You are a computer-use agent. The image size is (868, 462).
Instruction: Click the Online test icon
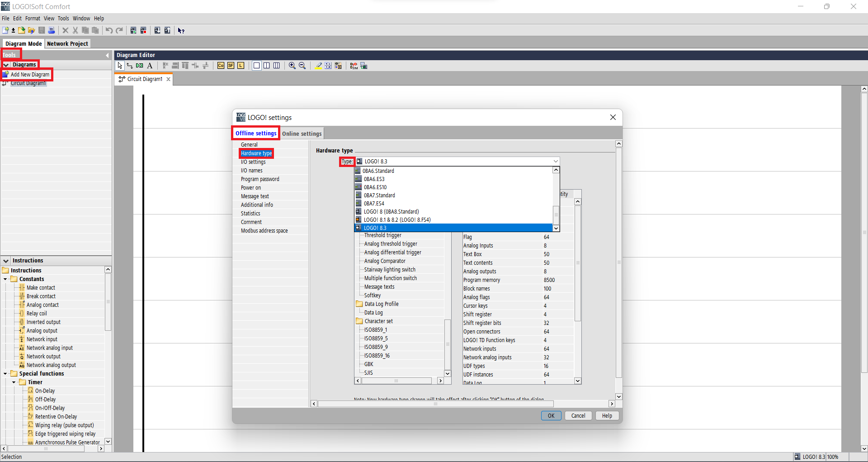click(x=363, y=66)
